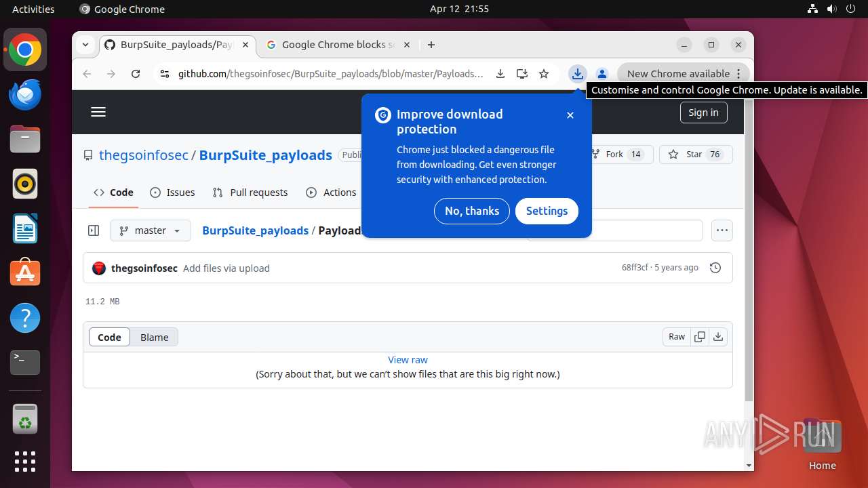Open BurpSuite_payloads repository title link
The height and width of the screenshot is (488, 868).
click(x=266, y=155)
